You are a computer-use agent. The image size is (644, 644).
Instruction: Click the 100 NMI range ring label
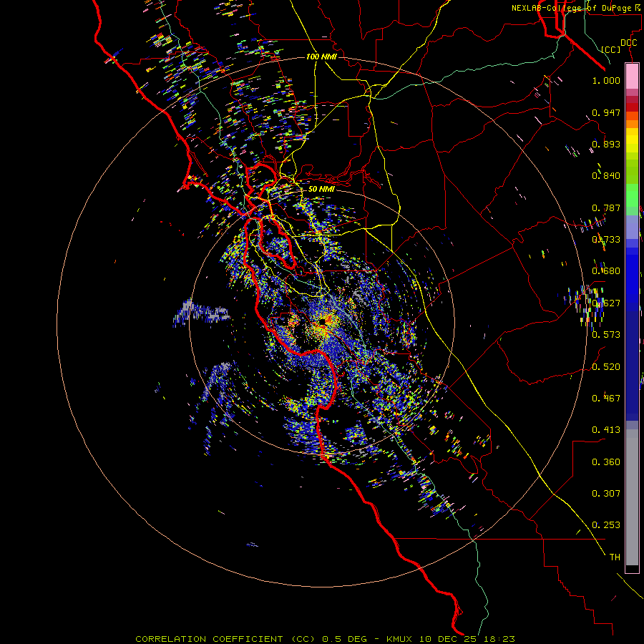[x=321, y=57]
